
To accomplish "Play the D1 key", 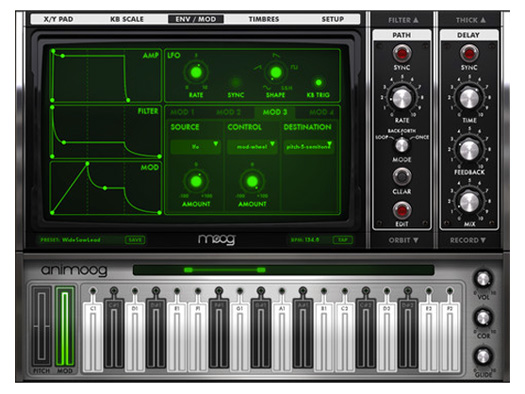I will [135, 336].
